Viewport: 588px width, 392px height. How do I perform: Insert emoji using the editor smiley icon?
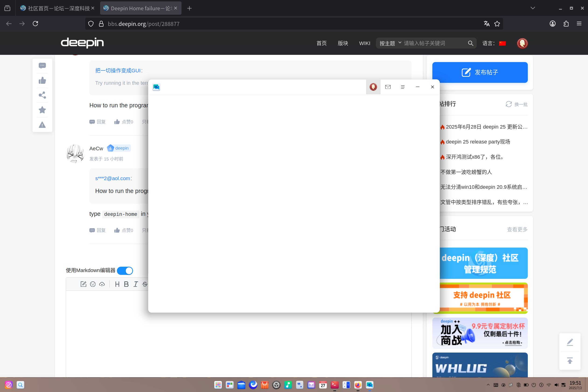pos(93,284)
